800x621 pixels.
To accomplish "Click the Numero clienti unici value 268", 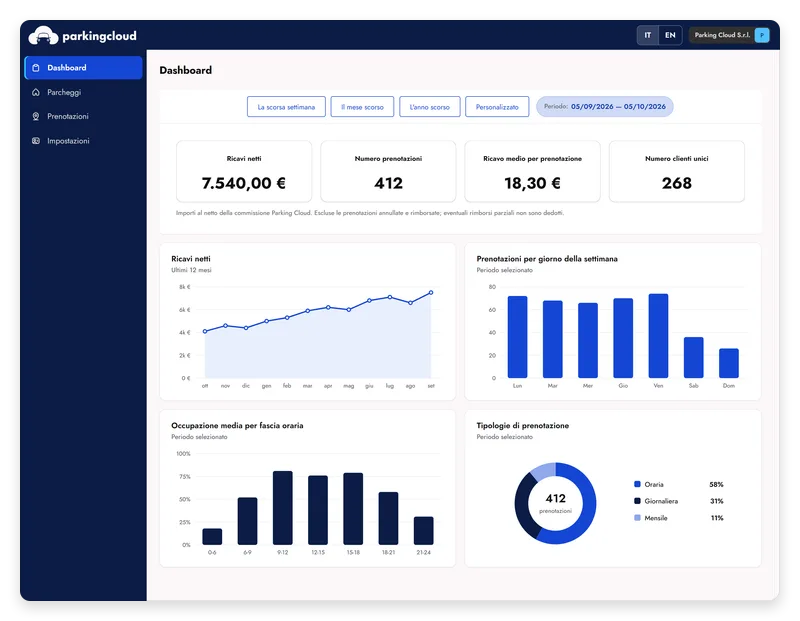I will pos(677,183).
